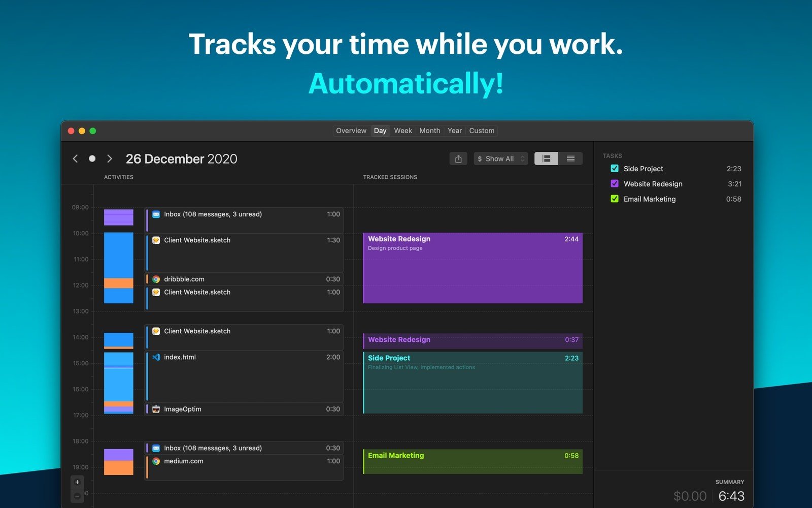Switch to the Week tab
The image size is (812, 508).
[x=403, y=131]
